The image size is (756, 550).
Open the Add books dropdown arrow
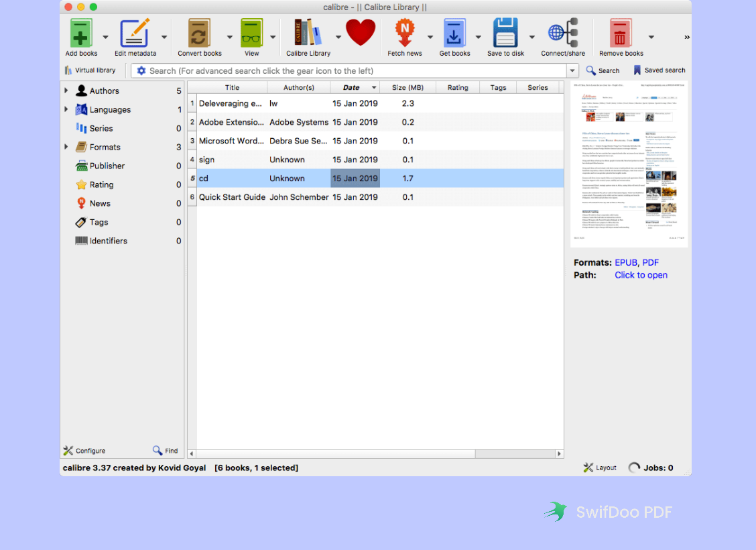(x=105, y=37)
